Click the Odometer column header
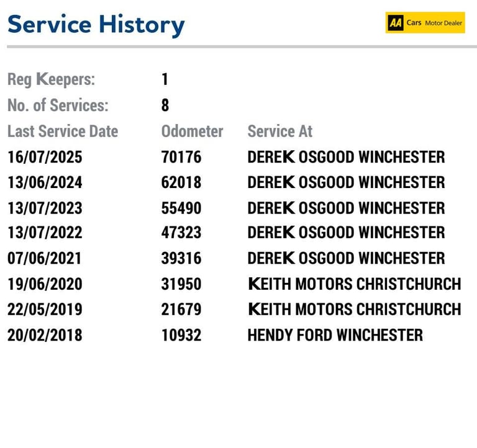 (x=193, y=132)
